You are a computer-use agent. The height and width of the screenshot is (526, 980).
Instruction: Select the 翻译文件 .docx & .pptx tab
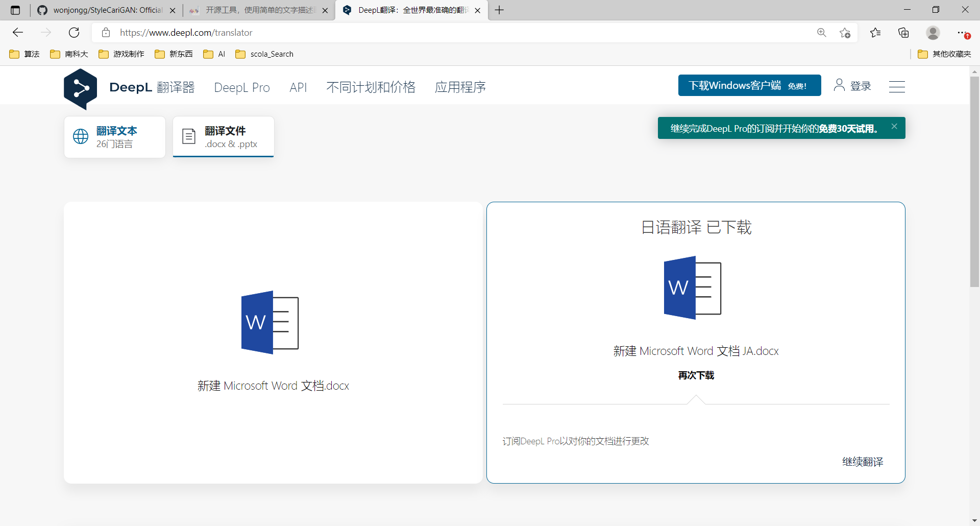224,137
